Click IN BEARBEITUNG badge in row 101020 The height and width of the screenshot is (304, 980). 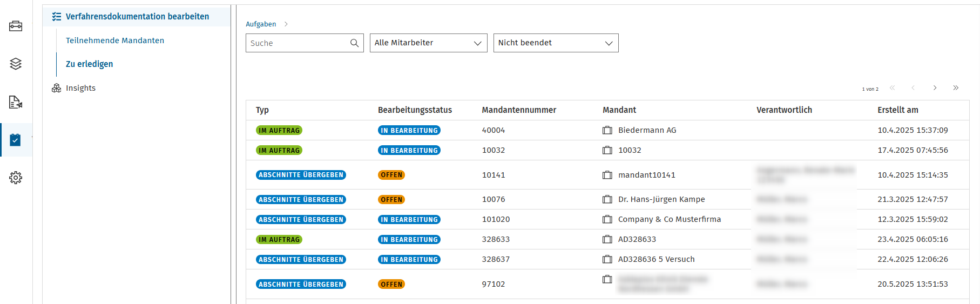pos(409,219)
